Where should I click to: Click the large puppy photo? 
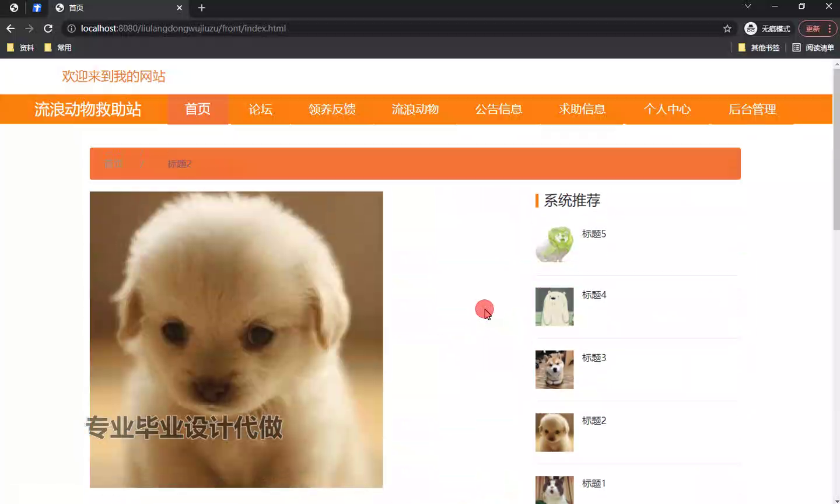(236, 339)
